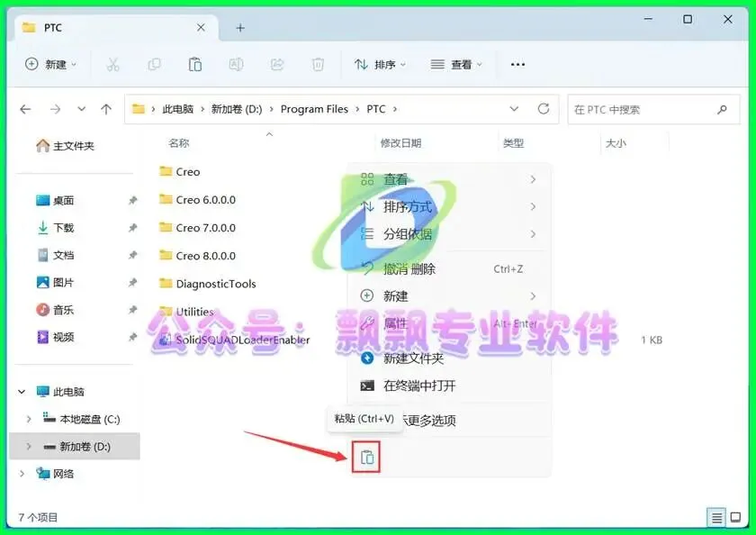Open the address bar history dropdown
Viewport: 756px width, 535px height.
515,109
